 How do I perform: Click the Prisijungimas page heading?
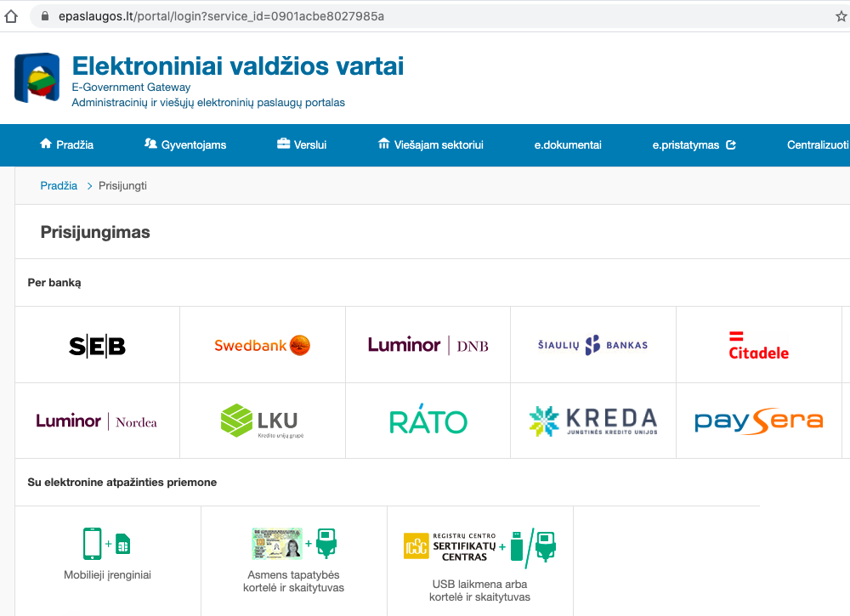[95, 232]
